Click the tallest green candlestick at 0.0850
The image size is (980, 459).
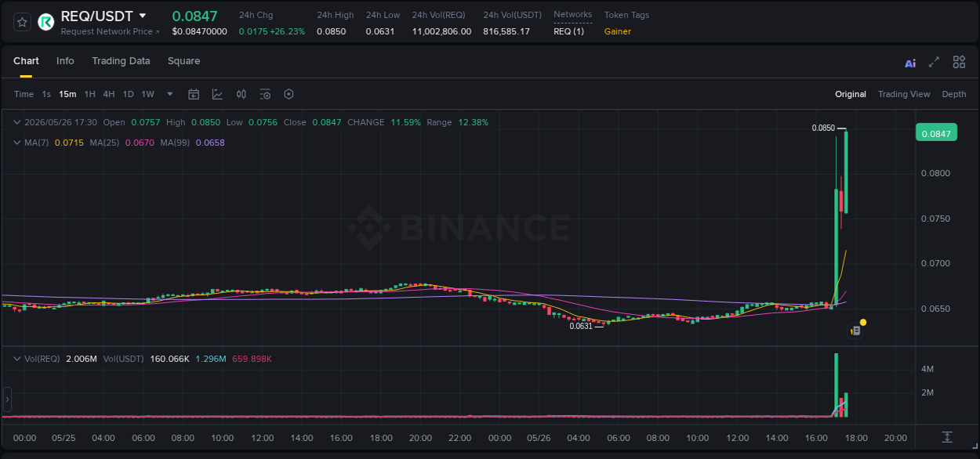[x=845, y=172]
